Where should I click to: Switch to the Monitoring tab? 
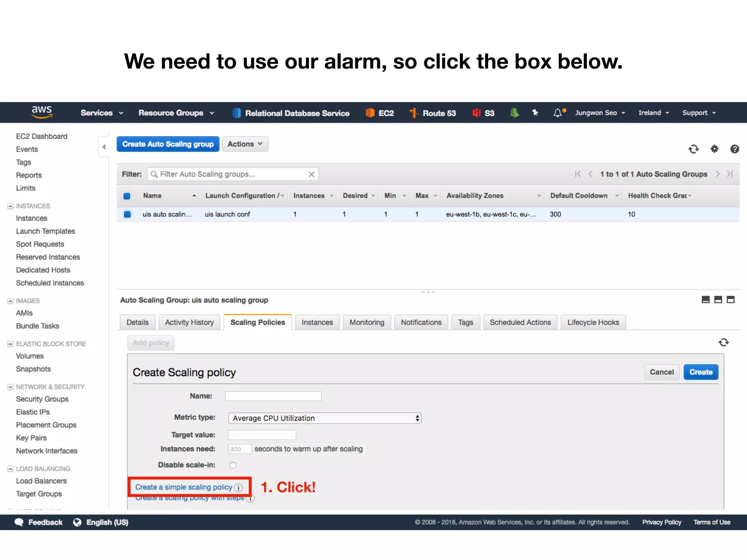tap(367, 322)
